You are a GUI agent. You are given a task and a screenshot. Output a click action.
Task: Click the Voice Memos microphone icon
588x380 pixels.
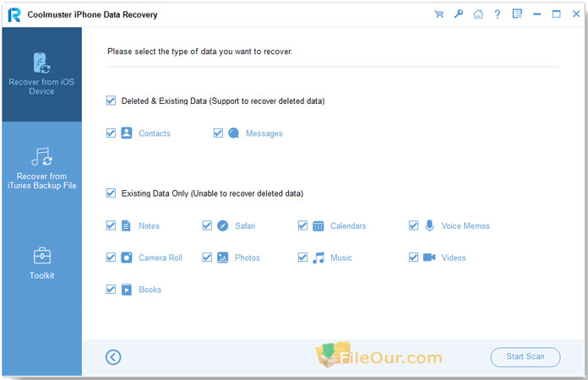pyautogui.click(x=430, y=225)
